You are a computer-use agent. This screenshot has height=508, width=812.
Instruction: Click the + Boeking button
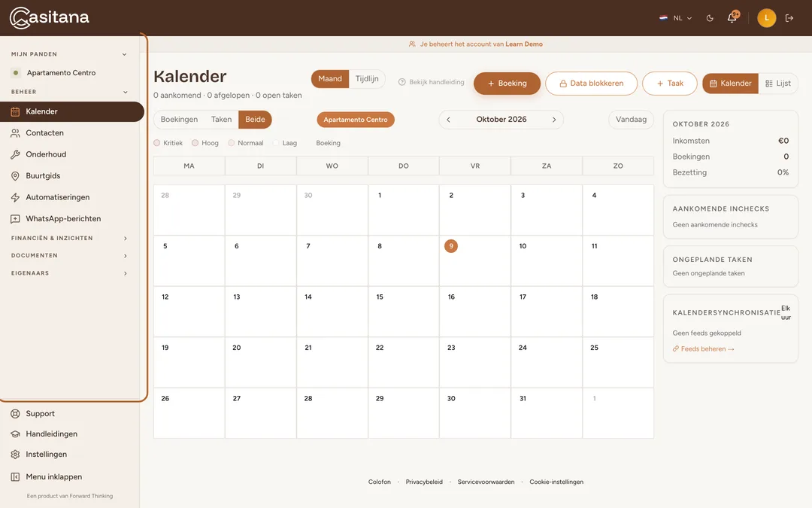point(507,84)
